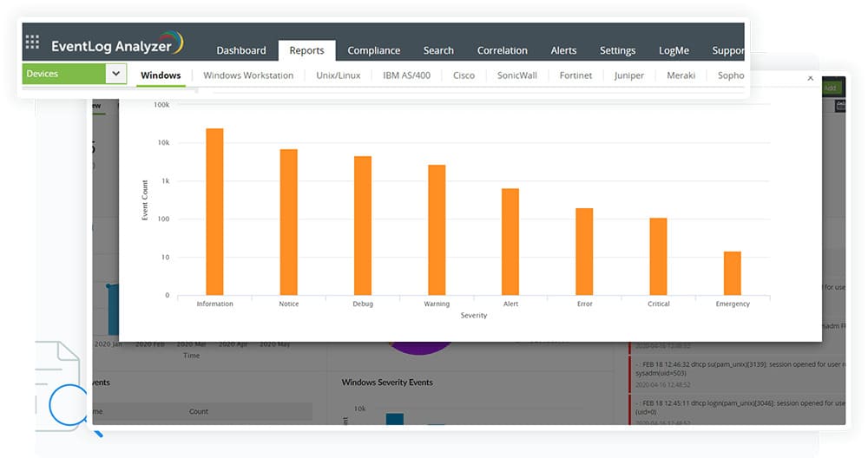The image size is (868, 458).
Task: Open the LogMe tab
Action: point(674,50)
